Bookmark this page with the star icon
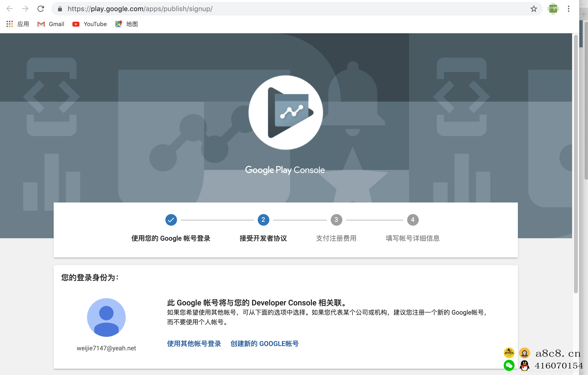 534,9
